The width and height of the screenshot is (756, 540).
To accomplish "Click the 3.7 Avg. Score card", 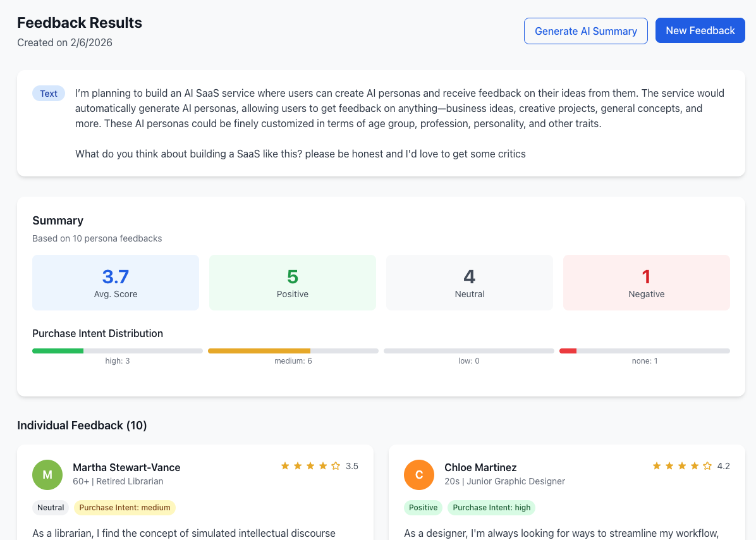I will [x=116, y=283].
